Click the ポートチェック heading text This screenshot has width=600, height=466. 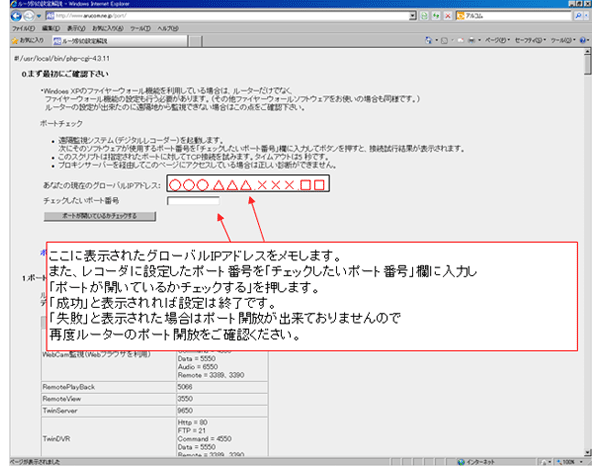pos(61,124)
